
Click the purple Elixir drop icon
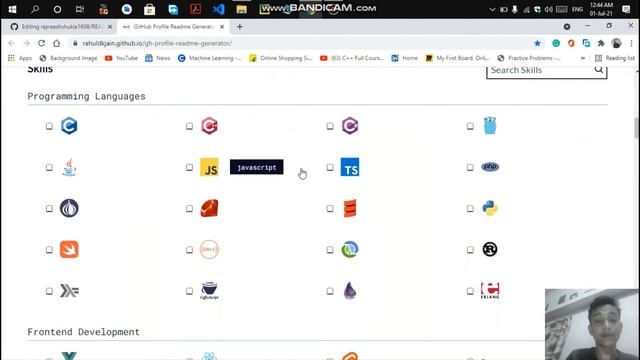(350, 291)
